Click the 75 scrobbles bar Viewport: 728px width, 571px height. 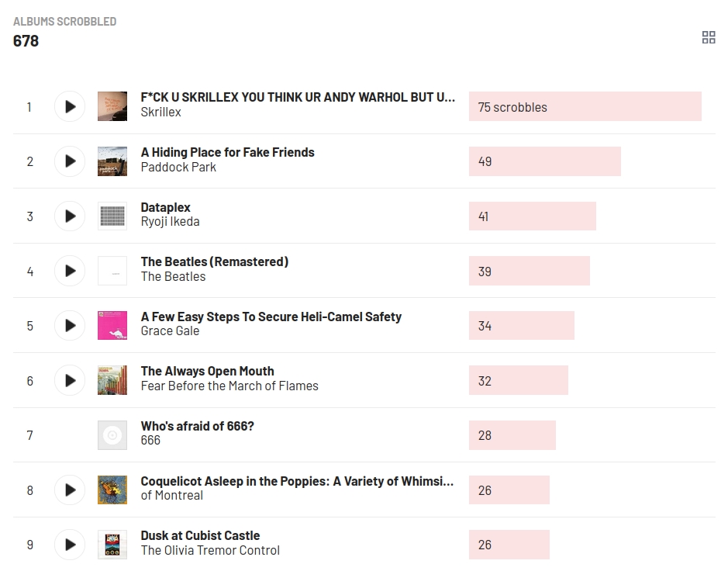tap(585, 107)
